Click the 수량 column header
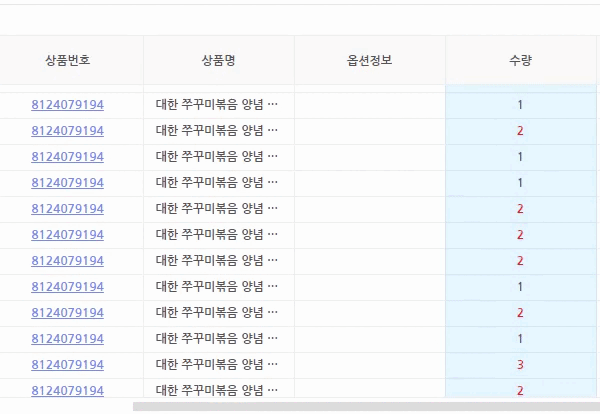Image resolution: width=600 pixels, height=414 pixels. click(520, 61)
